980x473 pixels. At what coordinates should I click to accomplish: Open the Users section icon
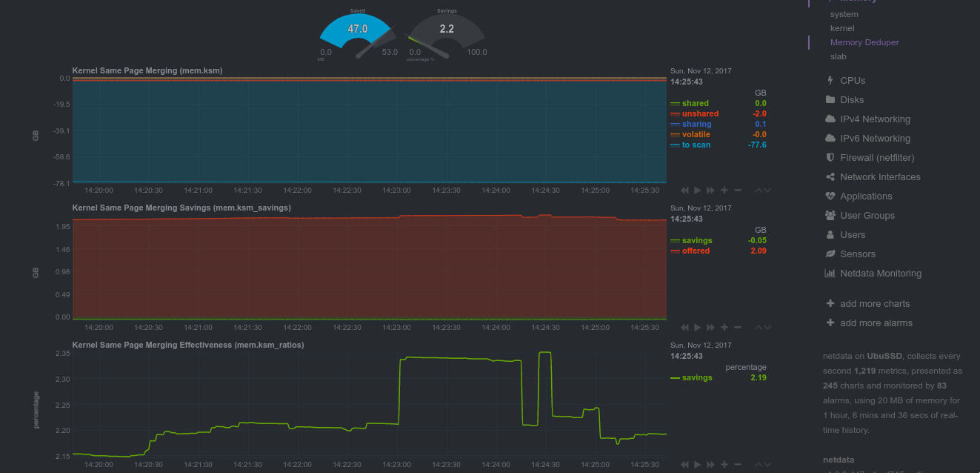829,234
